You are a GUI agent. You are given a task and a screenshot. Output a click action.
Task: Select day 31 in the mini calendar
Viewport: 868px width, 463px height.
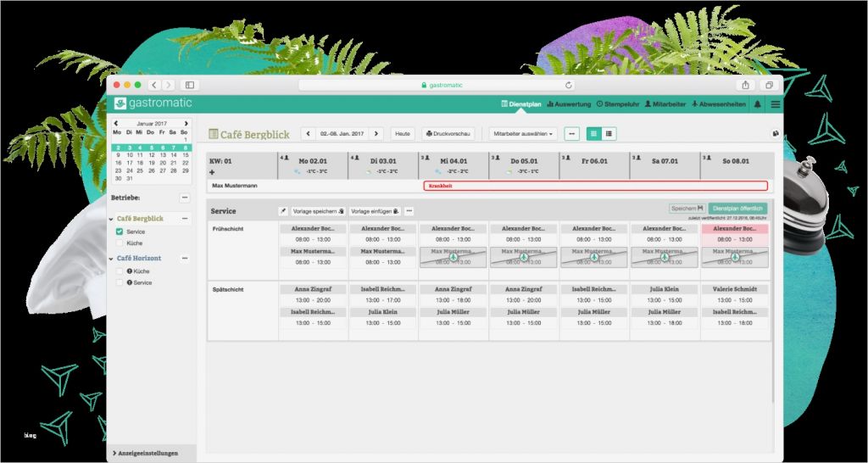[130, 178]
